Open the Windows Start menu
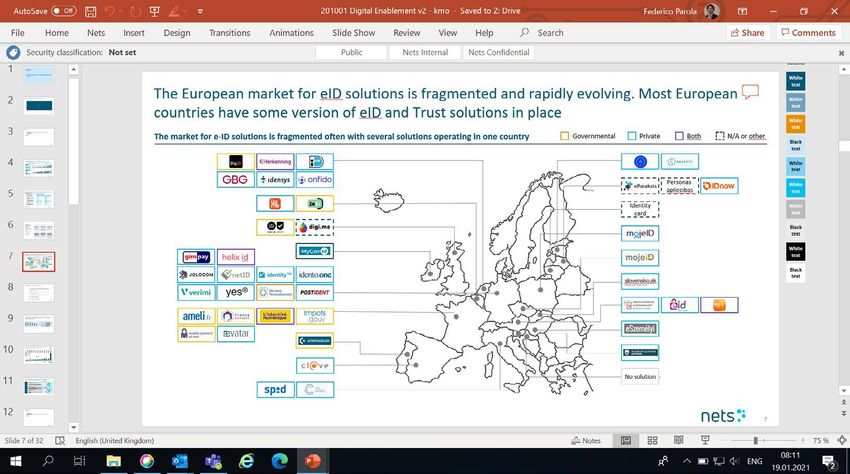The width and height of the screenshot is (850, 474). click(15, 461)
